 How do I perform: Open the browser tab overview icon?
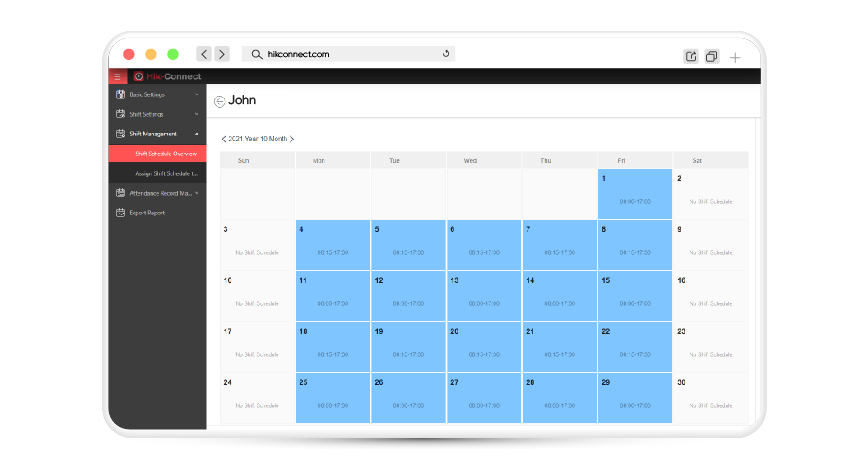[x=712, y=56]
